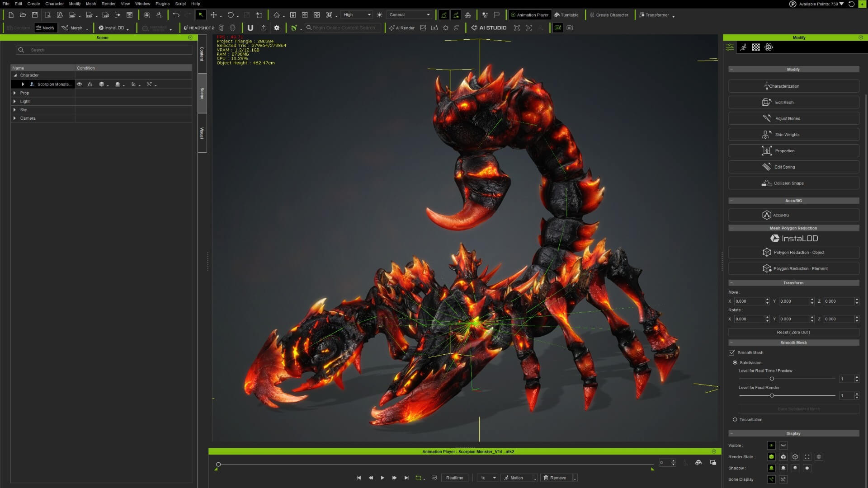Select the Subdivision radio option
Viewport: 868px width, 488px height.
click(735, 363)
